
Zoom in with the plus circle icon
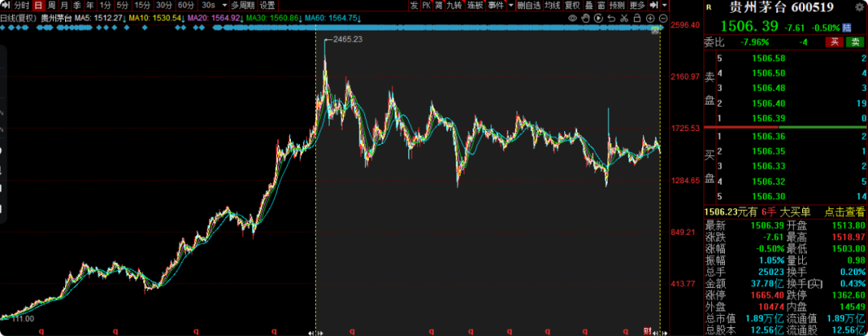pos(650,18)
